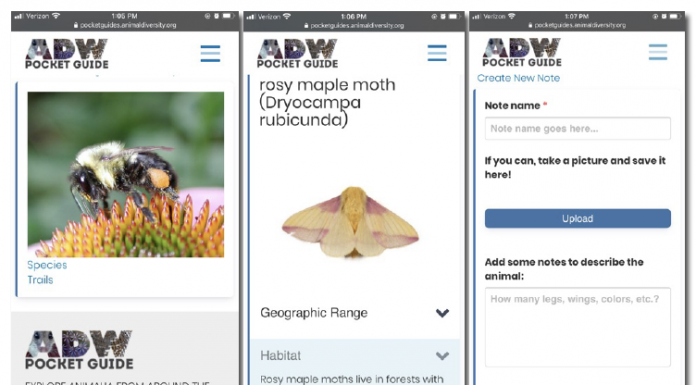Click the Upload button
The image size is (696, 385).
pyautogui.click(x=577, y=218)
